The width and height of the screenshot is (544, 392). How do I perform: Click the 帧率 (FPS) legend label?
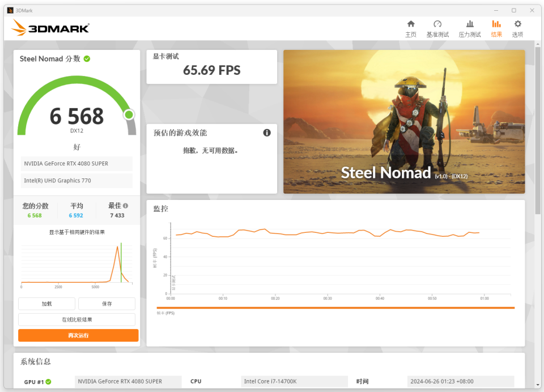[x=165, y=313]
